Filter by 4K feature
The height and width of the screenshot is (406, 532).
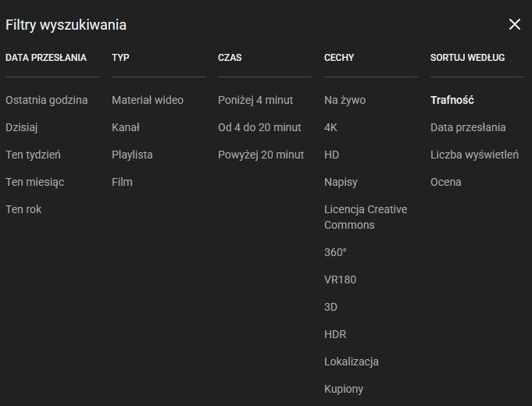[x=331, y=127]
